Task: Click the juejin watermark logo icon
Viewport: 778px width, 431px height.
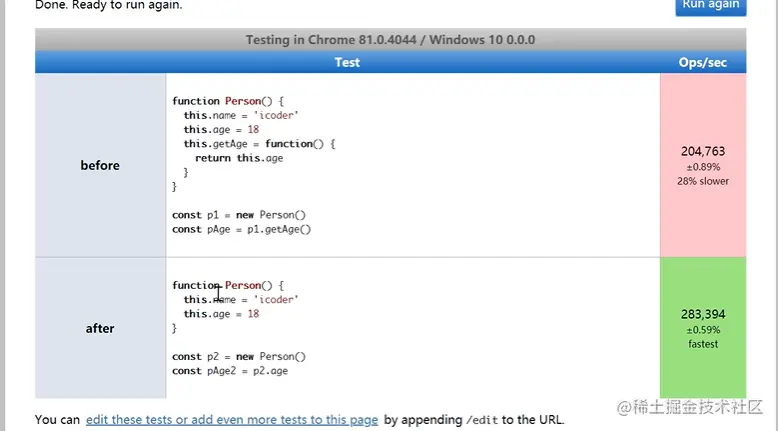Action: pyautogui.click(x=625, y=407)
